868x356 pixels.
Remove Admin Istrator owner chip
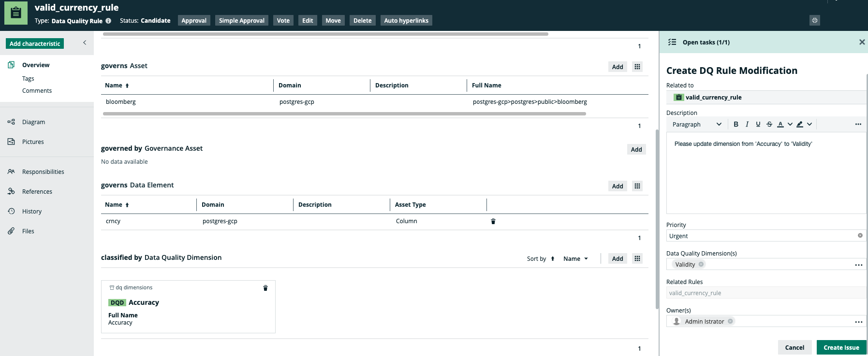tap(730, 321)
